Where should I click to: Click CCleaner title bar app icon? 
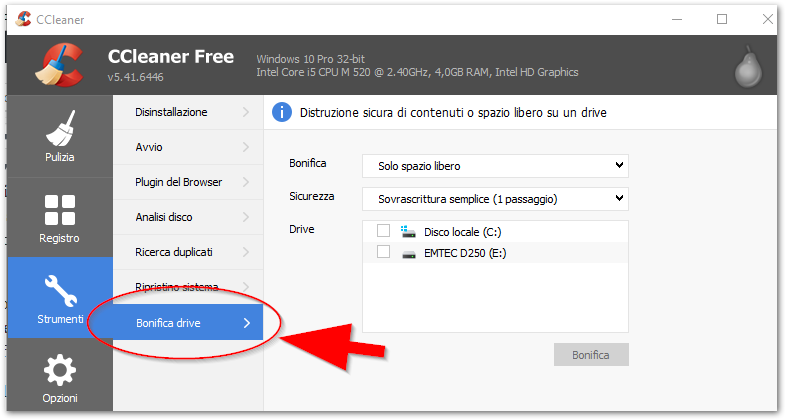23,19
